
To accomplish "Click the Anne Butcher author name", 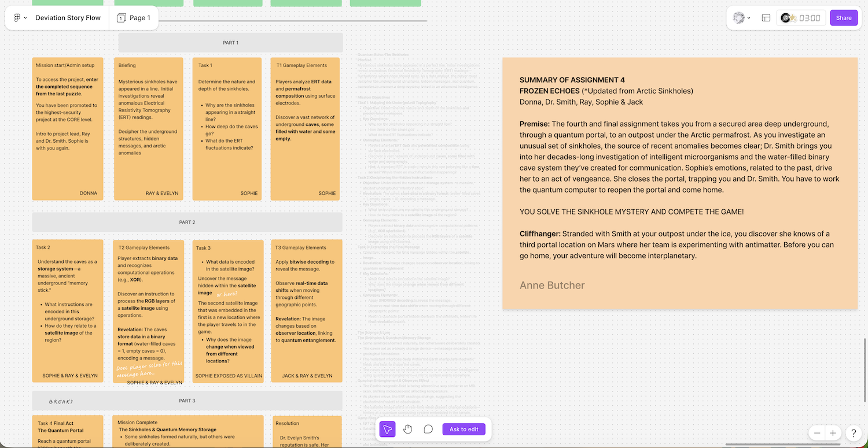I will pyautogui.click(x=552, y=286).
